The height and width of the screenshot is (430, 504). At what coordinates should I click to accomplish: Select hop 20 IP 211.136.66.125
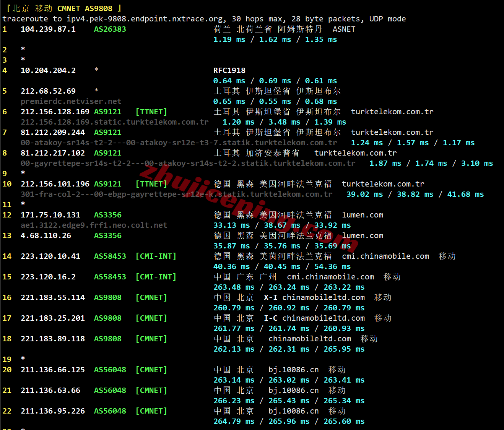click(53, 370)
